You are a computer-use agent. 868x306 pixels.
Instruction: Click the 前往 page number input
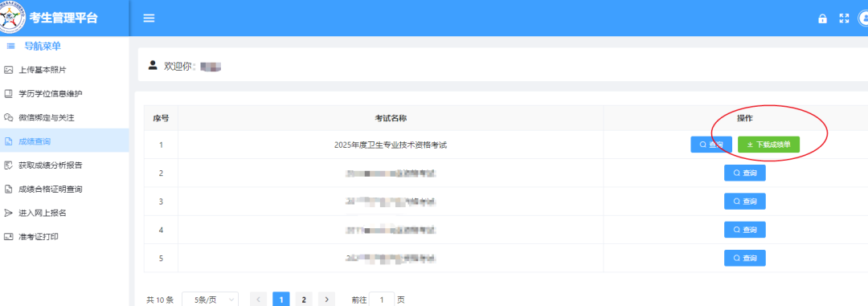coord(382,300)
